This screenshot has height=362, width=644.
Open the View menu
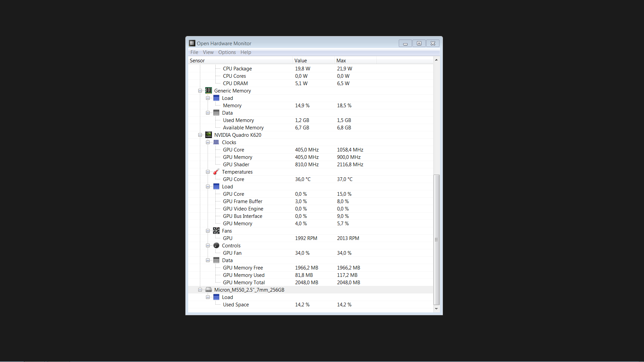[x=208, y=52]
